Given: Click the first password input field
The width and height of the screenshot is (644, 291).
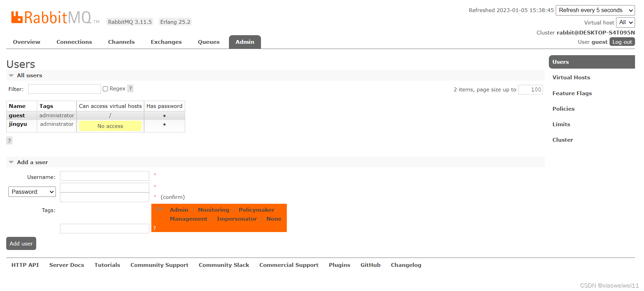Looking at the screenshot, I should pos(104,188).
